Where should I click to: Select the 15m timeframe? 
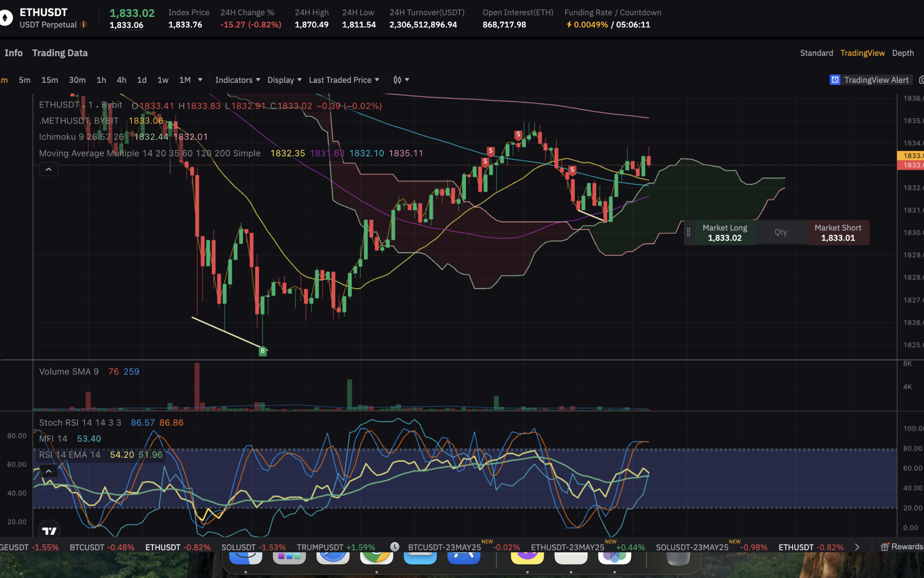50,80
